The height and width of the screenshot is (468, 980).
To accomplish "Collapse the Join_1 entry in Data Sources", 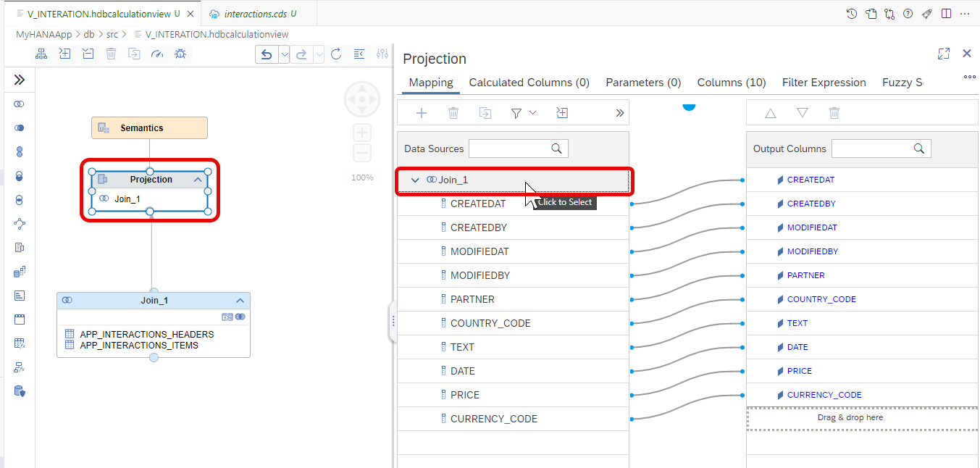I will 415,180.
